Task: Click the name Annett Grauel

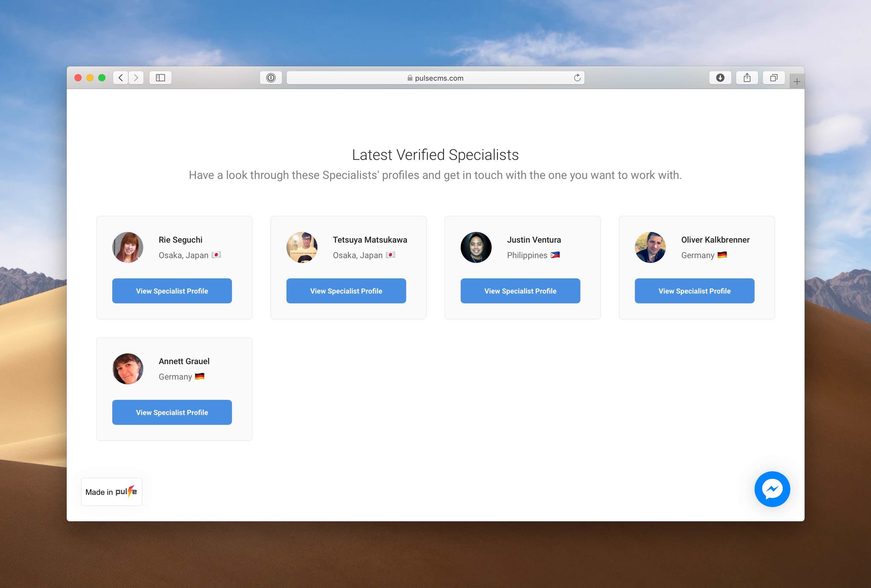Action: (x=184, y=361)
